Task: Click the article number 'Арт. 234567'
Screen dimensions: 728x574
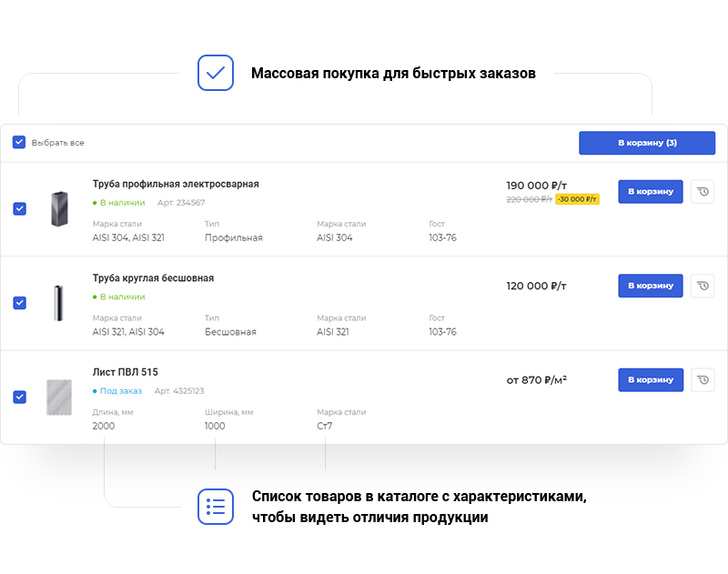Action: point(181,203)
